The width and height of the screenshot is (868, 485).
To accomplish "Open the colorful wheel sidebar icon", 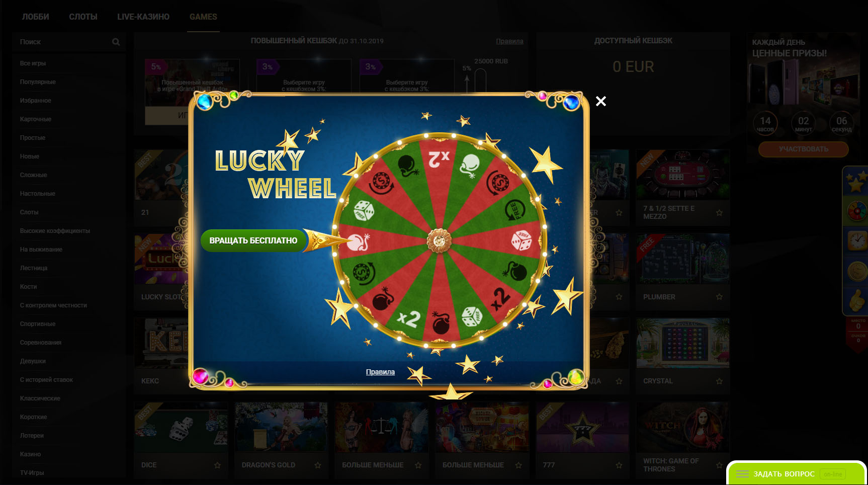I will (856, 211).
